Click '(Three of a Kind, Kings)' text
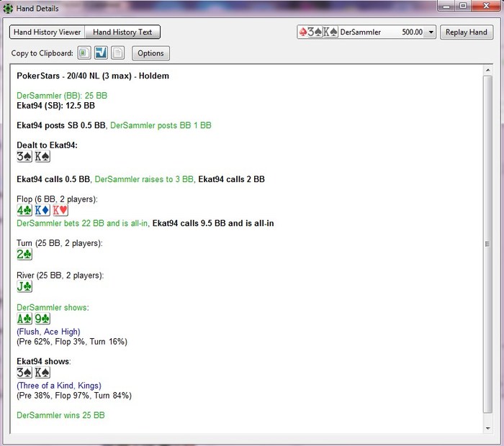The image size is (504, 446). pyautogui.click(x=59, y=386)
